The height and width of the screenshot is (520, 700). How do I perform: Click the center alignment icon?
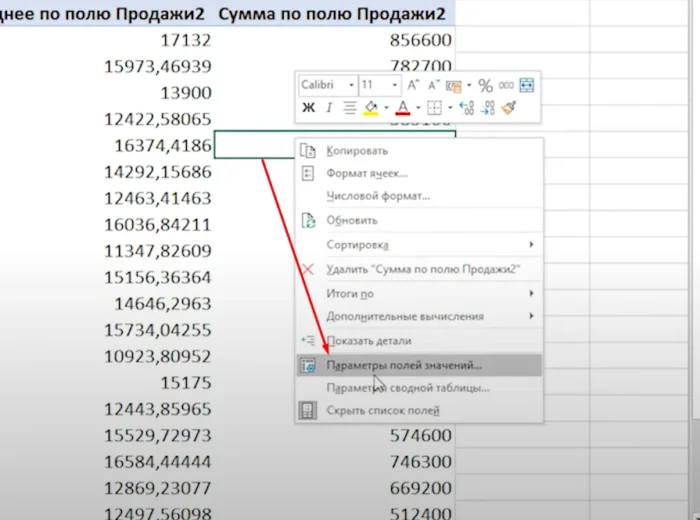(x=349, y=108)
